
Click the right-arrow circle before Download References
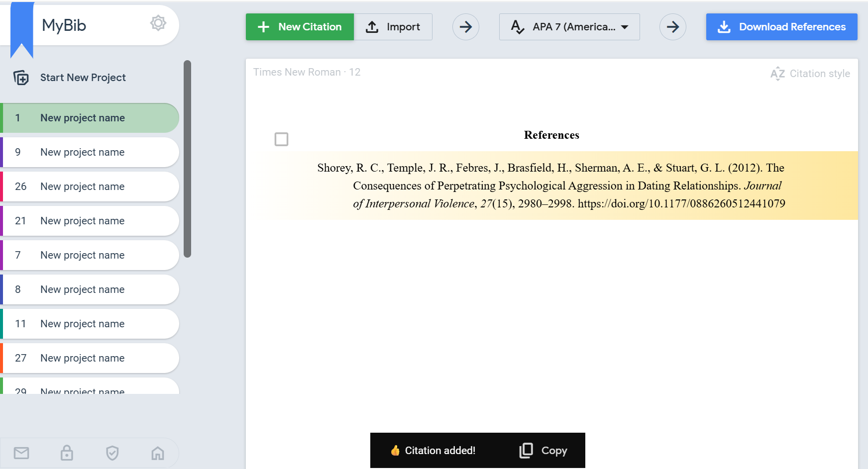click(672, 27)
